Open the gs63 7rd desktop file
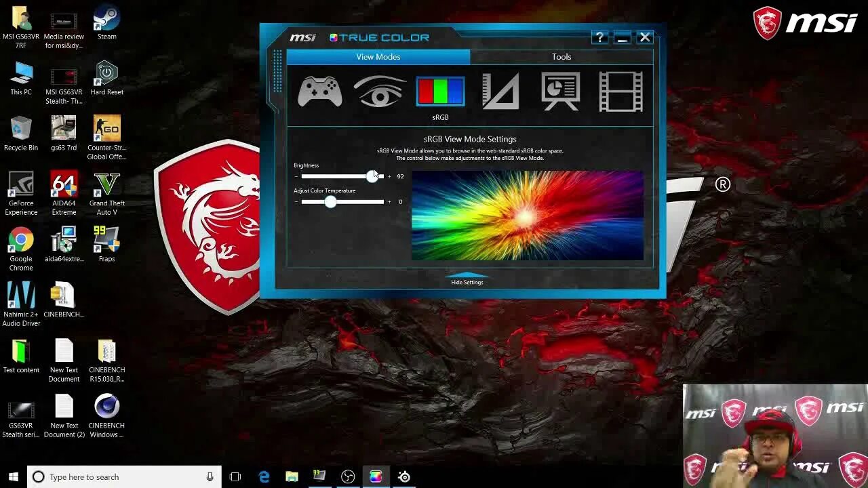This screenshot has height=488, width=868. [x=64, y=134]
